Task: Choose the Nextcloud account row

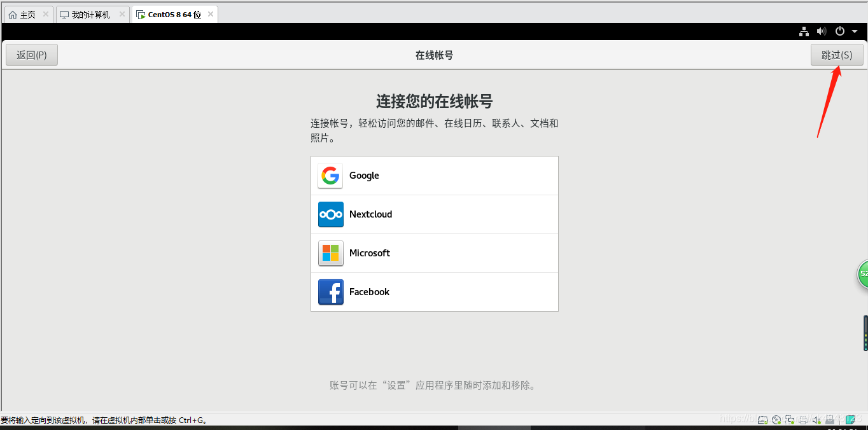Action: click(x=434, y=214)
